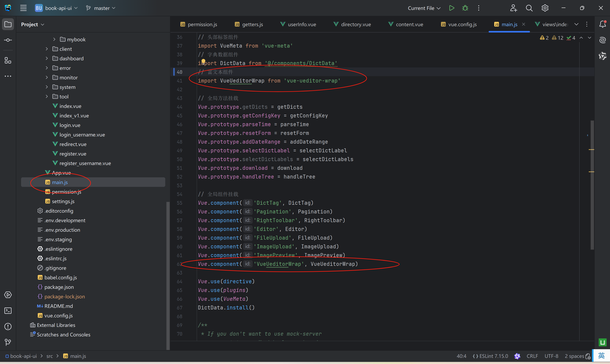This screenshot has width=610, height=364.
Task: Open the Problems tool window icon
Action: point(8,327)
